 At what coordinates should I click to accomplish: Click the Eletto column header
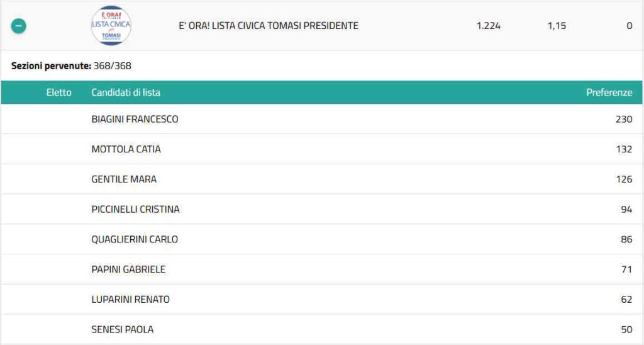[x=59, y=93]
